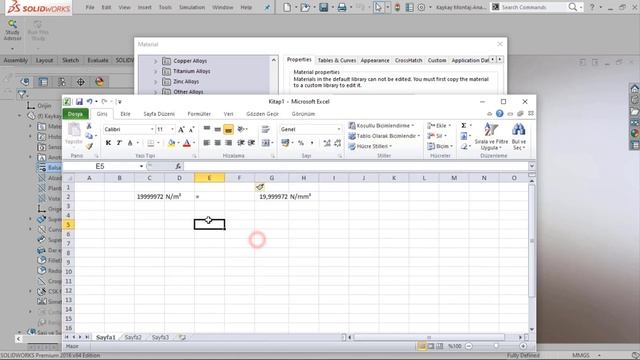Image resolution: width=640 pixels, height=360 pixels.
Task: Switch to Sayfa2 worksheet
Action: tap(133, 338)
